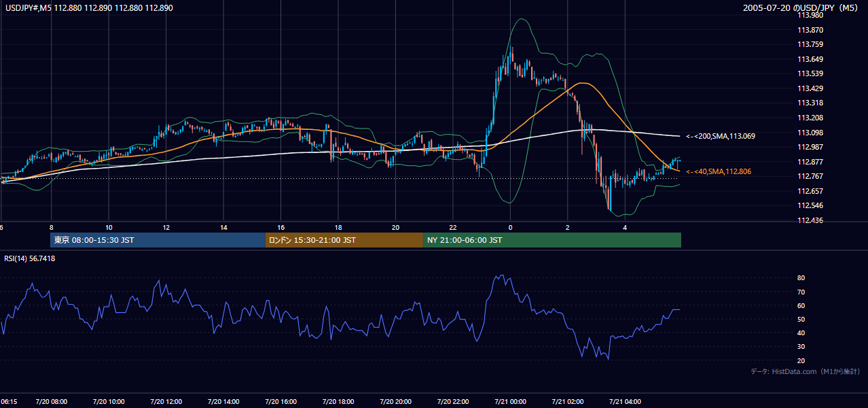The image size is (868, 408).
Task: Click RSI scale value 60
Action: coord(801,305)
